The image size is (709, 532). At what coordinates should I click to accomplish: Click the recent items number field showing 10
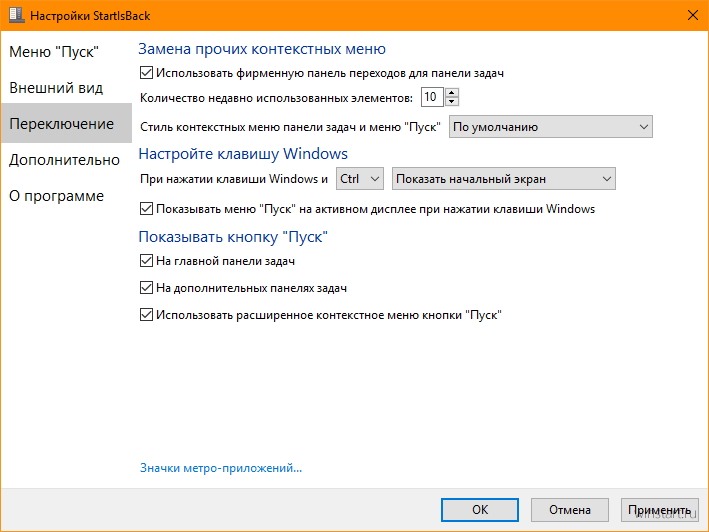pyautogui.click(x=432, y=97)
